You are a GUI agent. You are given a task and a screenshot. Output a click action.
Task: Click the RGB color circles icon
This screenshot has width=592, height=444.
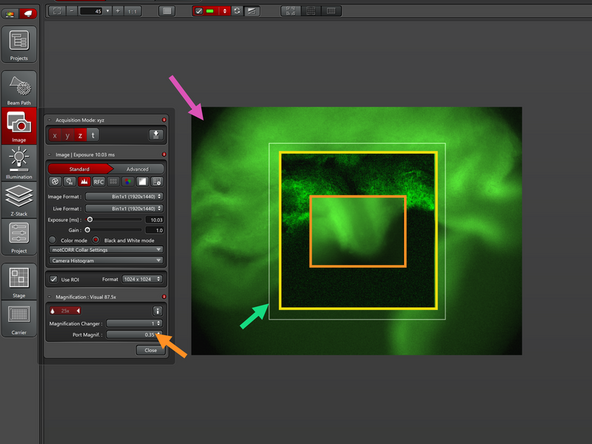[128, 182]
